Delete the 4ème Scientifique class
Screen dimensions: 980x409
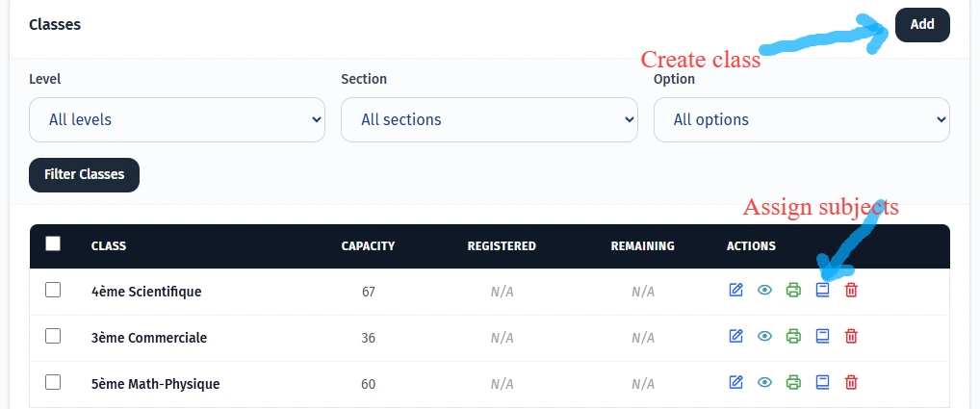tap(851, 290)
